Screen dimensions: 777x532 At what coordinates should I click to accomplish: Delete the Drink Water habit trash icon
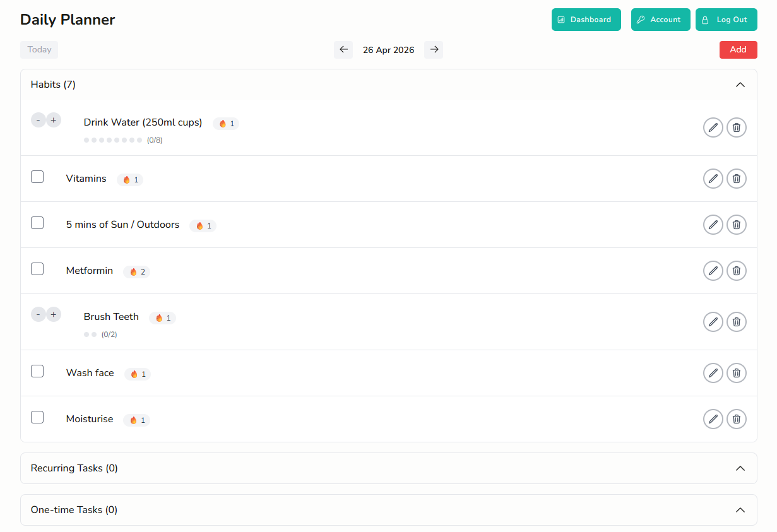tap(737, 127)
